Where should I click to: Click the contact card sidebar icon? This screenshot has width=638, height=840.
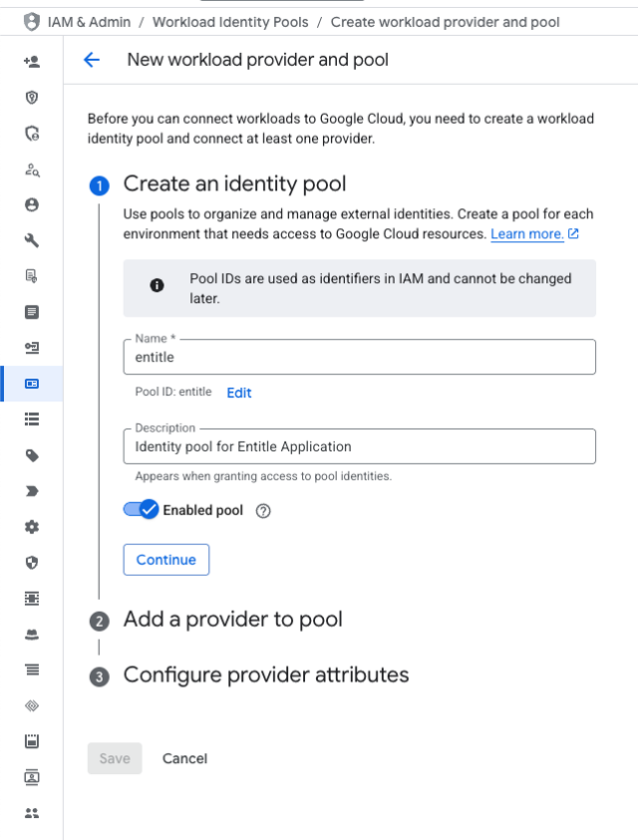(x=32, y=777)
